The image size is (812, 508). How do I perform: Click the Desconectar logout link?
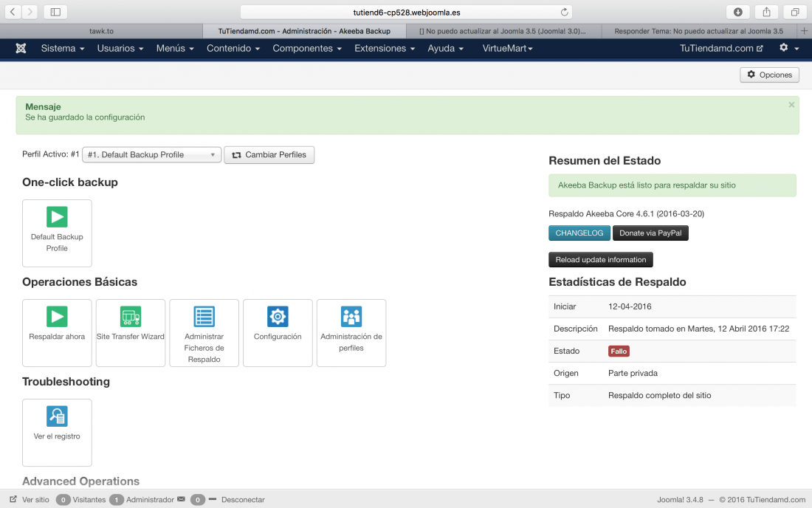click(243, 500)
